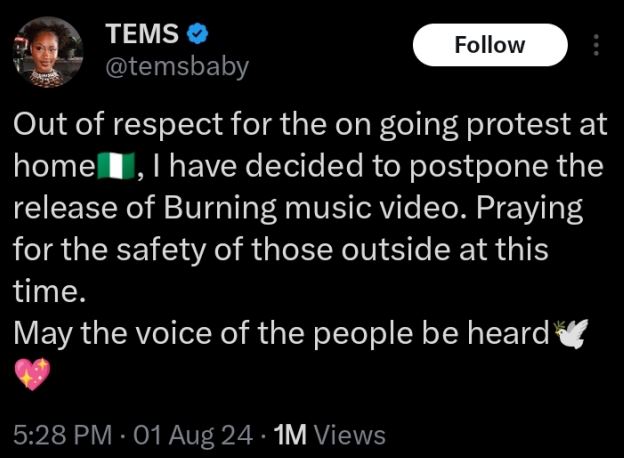Open the TEMS profile picture
Screen dimensions: 624x458
click(44, 51)
